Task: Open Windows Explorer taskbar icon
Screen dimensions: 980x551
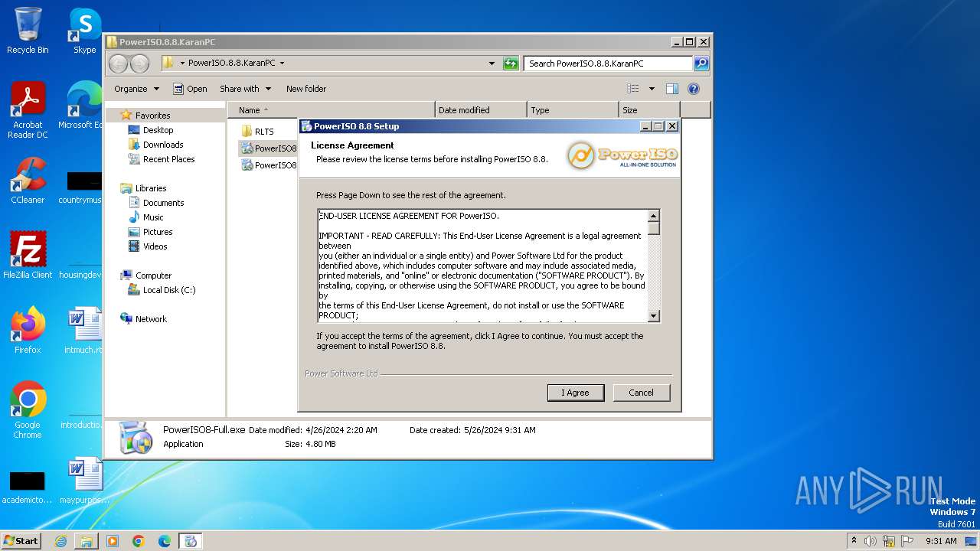Action: coord(87,541)
